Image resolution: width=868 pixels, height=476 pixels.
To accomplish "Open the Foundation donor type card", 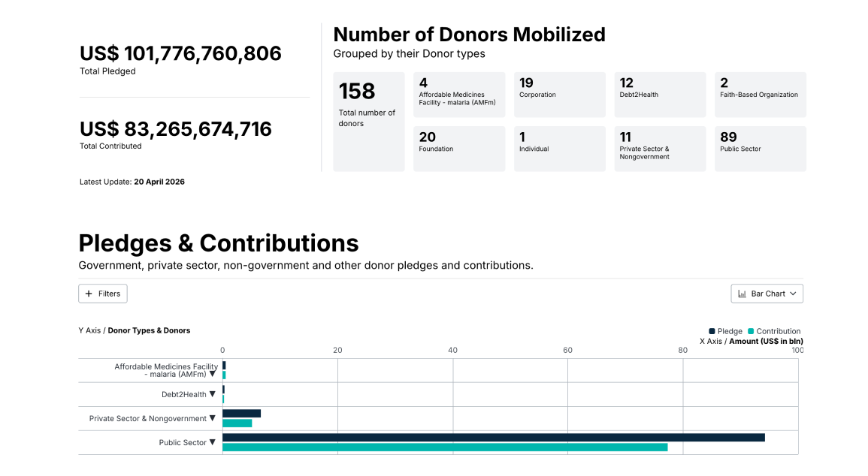I will (x=459, y=149).
